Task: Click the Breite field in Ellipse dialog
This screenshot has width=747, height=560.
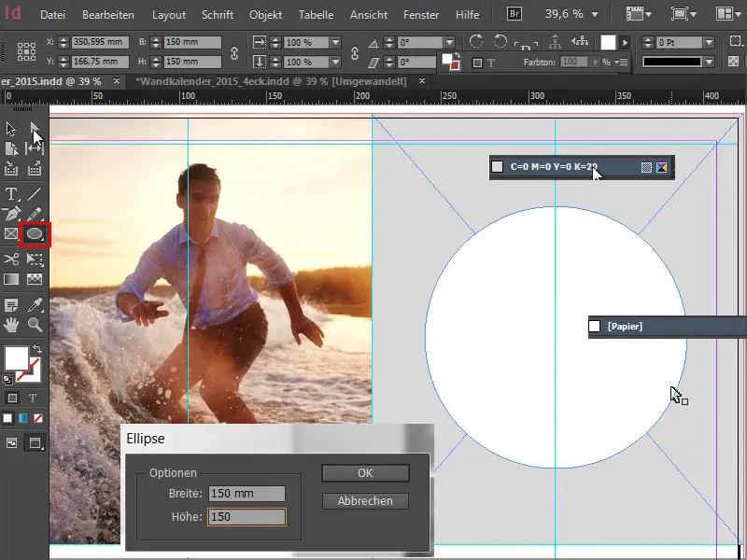Action: point(247,494)
